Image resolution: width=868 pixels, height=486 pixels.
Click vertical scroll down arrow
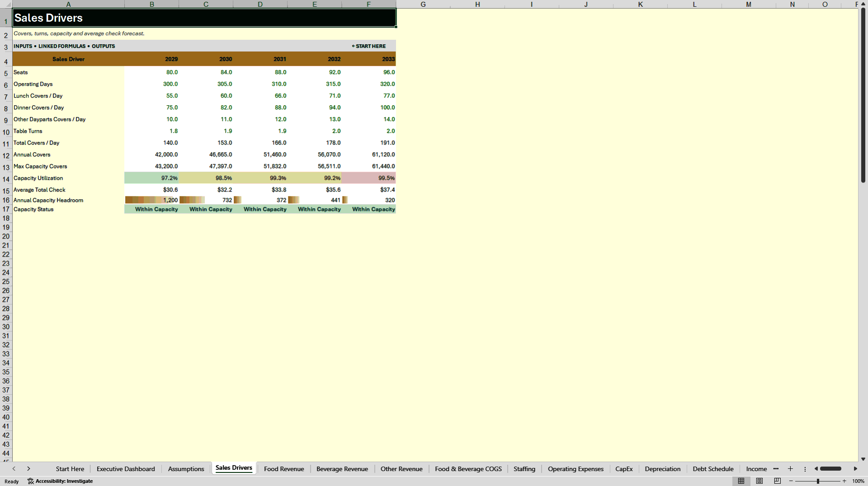(863, 459)
